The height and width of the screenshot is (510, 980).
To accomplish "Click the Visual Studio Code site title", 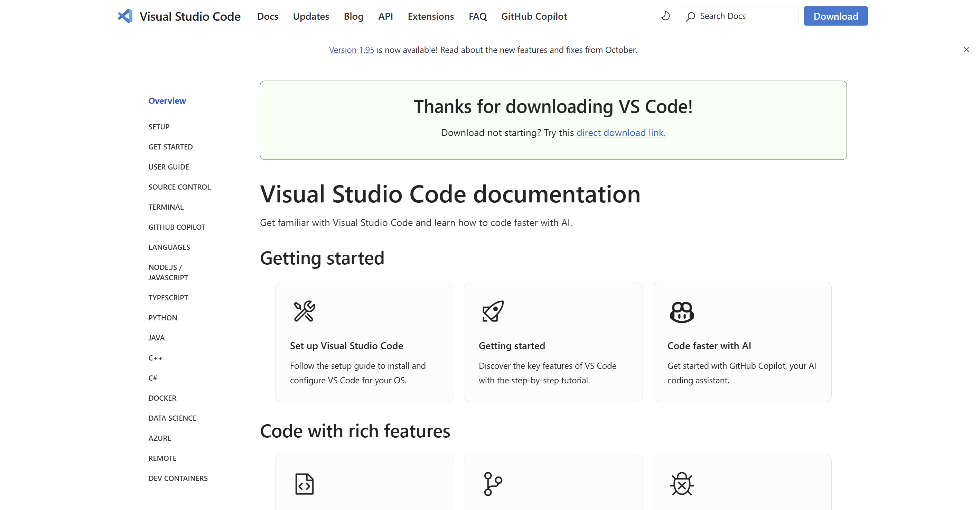I will tap(190, 16).
